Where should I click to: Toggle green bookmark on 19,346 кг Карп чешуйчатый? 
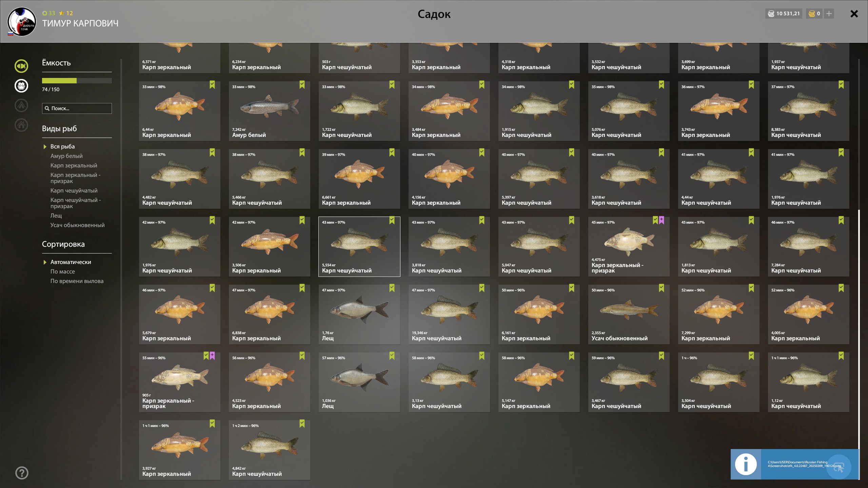[x=482, y=288]
